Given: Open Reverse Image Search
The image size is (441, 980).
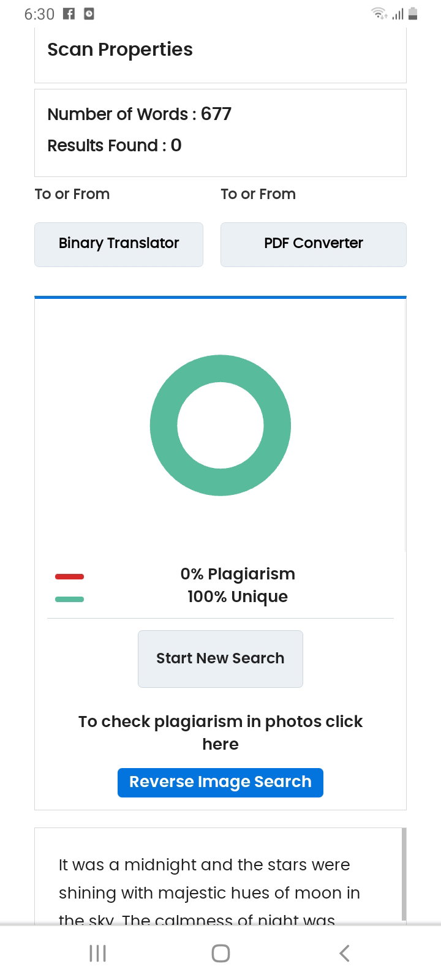Looking at the screenshot, I should click(x=221, y=782).
